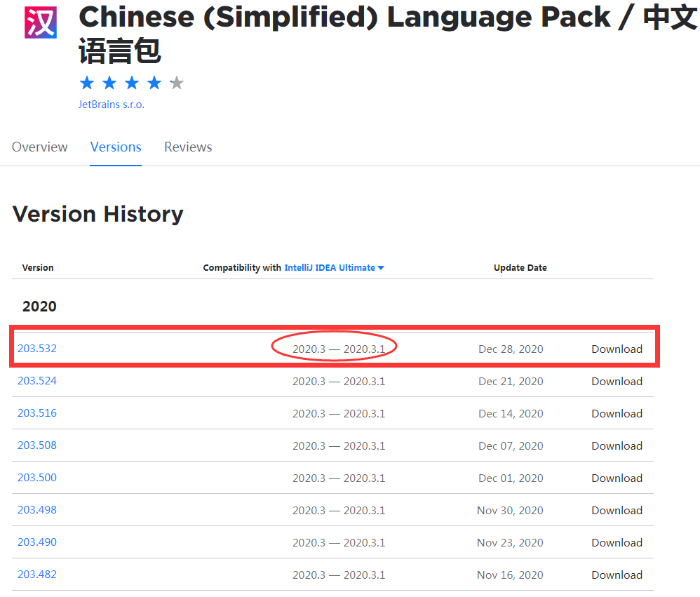Click the Chinese (Simplified) Language Pack title
Image resolution: width=700 pixels, height=597 pixels.
pyautogui.click(x=388, y=35)
